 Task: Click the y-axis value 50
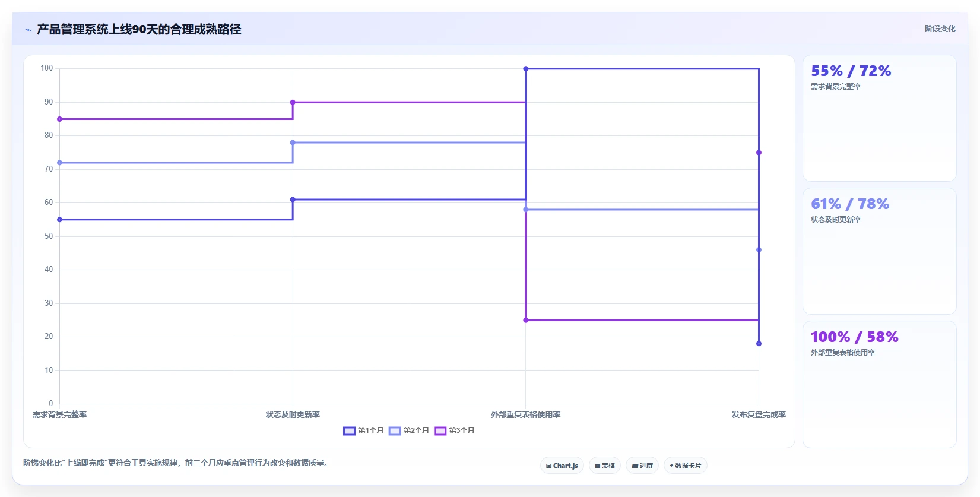pyautogui.click(x=49, y=236)
